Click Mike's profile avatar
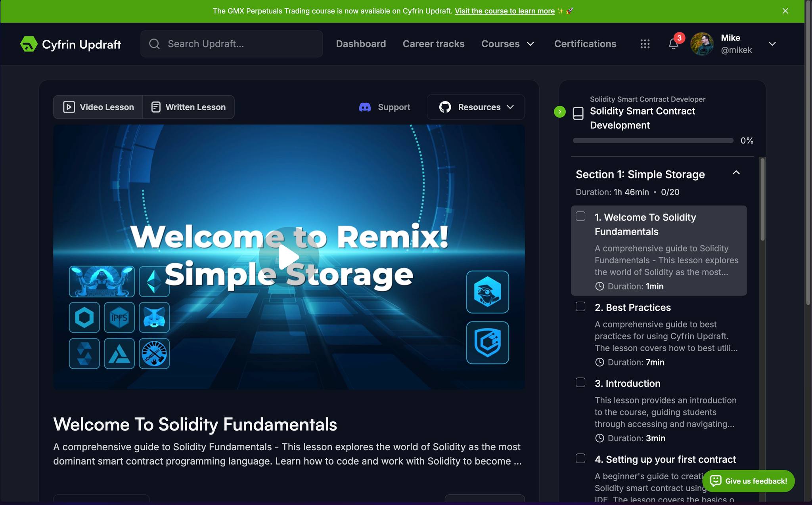Image resolution: width=812 pixels, height=505 pixels. (x=702, y=44)
